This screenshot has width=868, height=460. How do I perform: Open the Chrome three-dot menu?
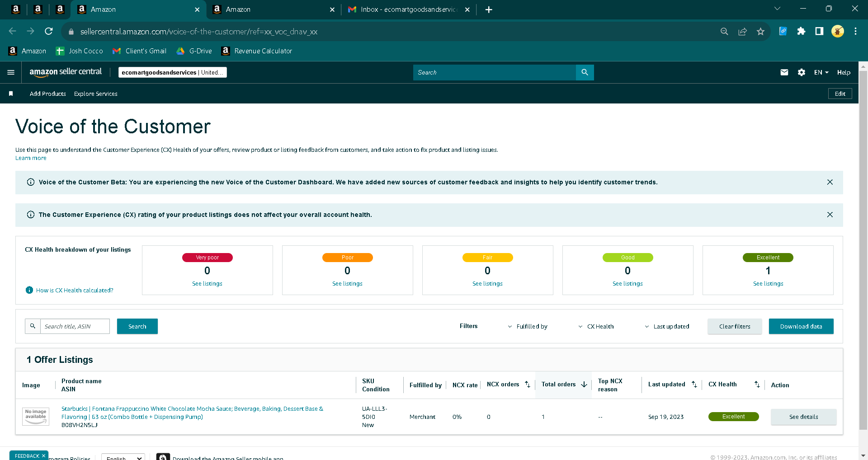[x=855, y=31]
